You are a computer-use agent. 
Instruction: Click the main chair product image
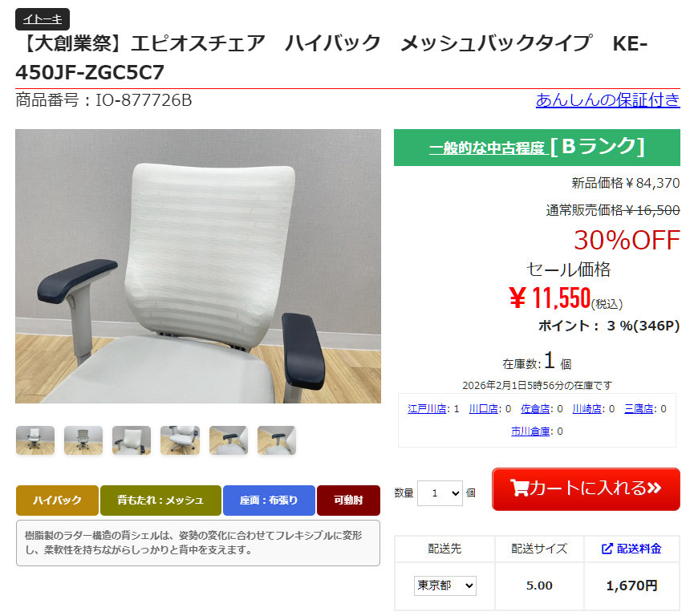pyautogui.click(x=198, y=266)
